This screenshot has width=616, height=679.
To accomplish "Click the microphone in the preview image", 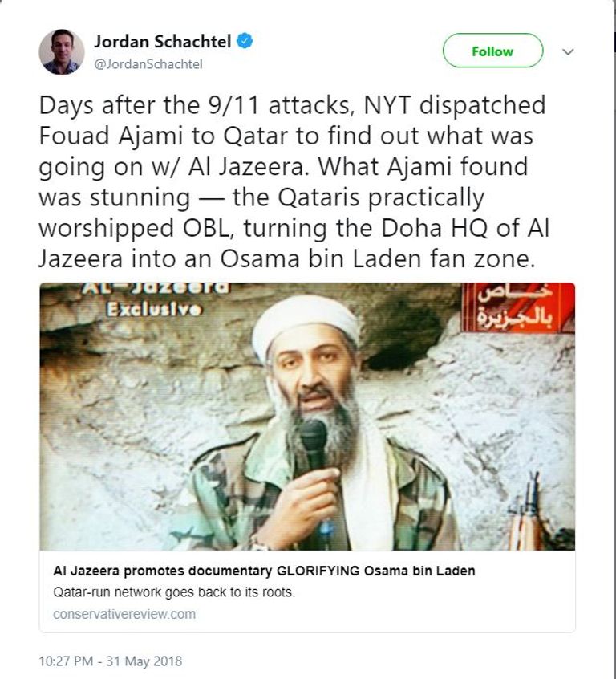I will [x=314, y=443].
